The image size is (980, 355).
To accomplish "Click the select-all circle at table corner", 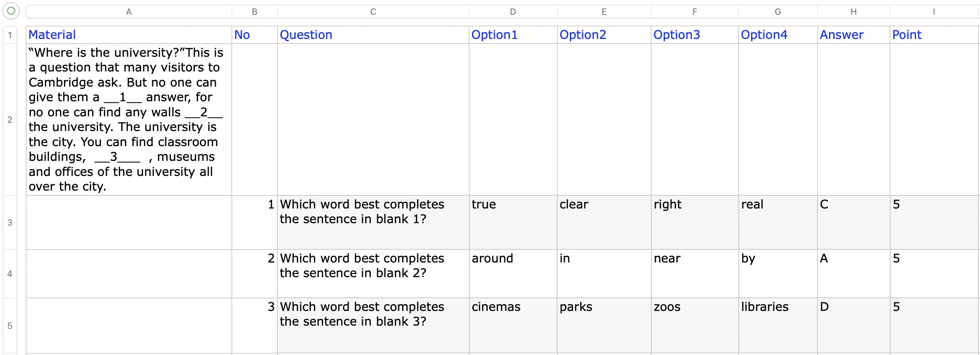I will click(11, 11).
